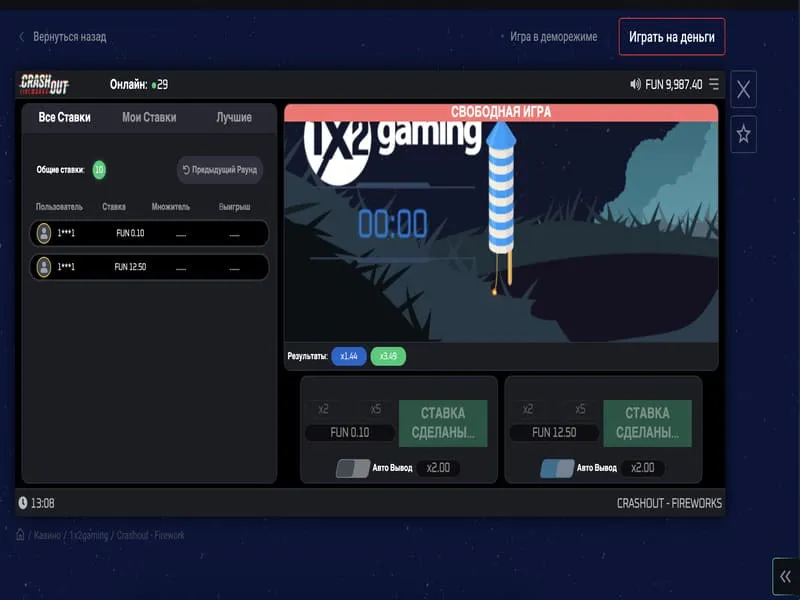Click Ставка Сделаны button in FUN 12.50 panel

(647, 423)
